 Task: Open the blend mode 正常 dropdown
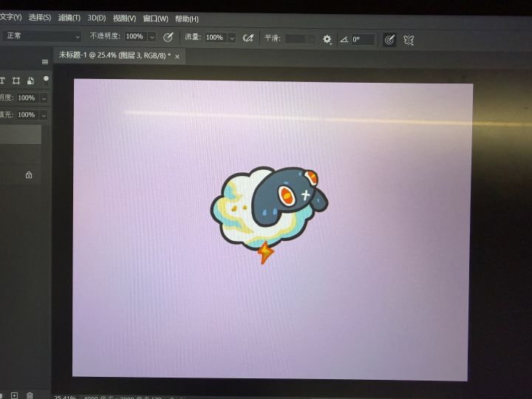point(42,35)
